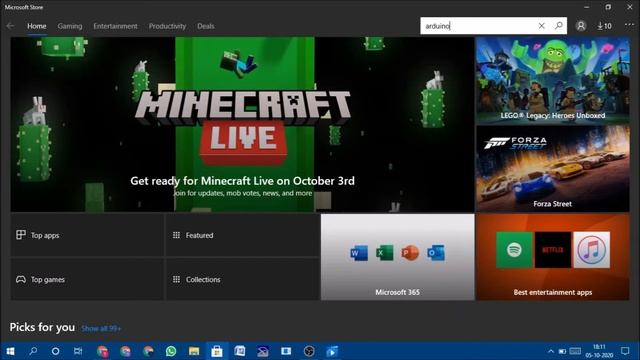Viewport: 640px width, 360px height.
Task: Click the magnifier search icon in the search box
Action: 559,26
